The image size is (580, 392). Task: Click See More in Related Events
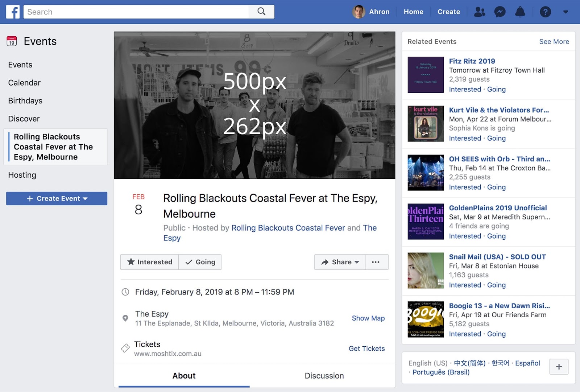coord(554,42)
